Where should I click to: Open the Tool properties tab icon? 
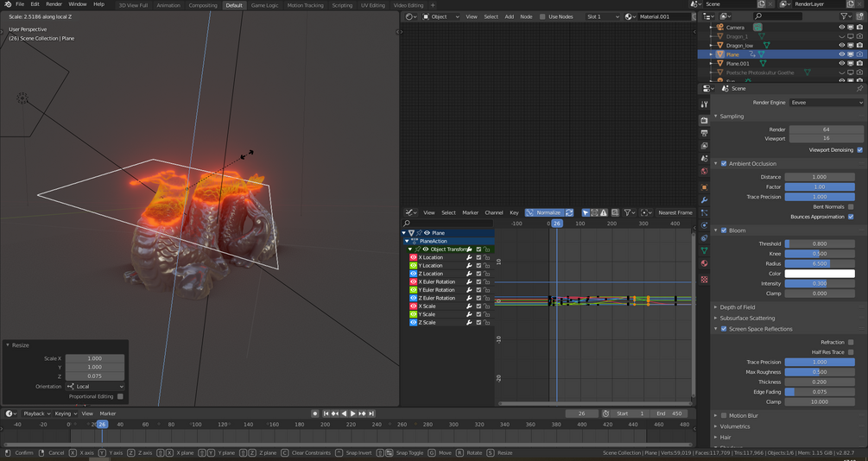[x=705, y=104]
